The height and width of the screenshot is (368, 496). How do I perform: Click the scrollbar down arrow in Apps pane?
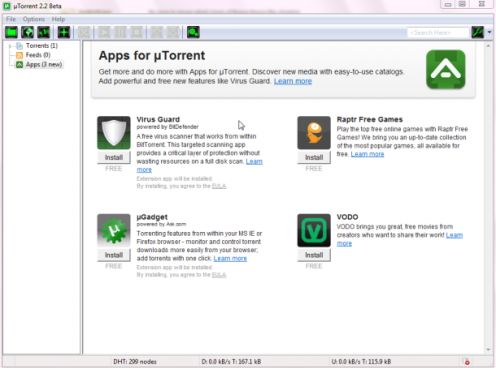point(488,350)
